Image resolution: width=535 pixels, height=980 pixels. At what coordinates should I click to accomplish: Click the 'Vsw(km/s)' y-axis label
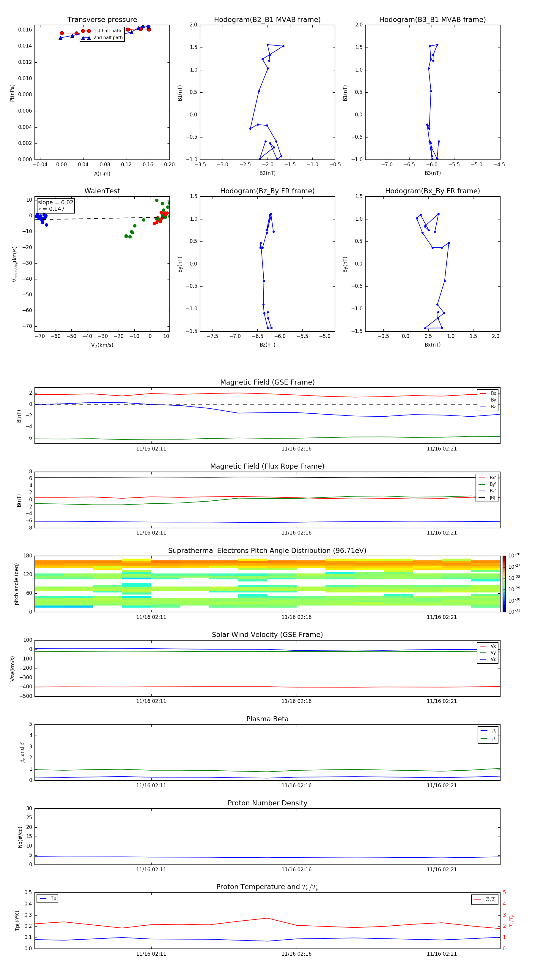pos(12,668)
